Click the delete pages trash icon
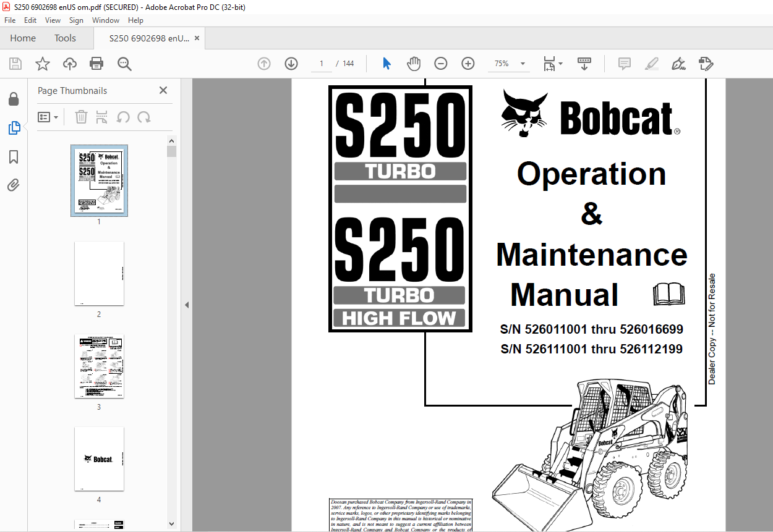Image resolution: width=773 pixels, height=532 pixels. [81, 117]
